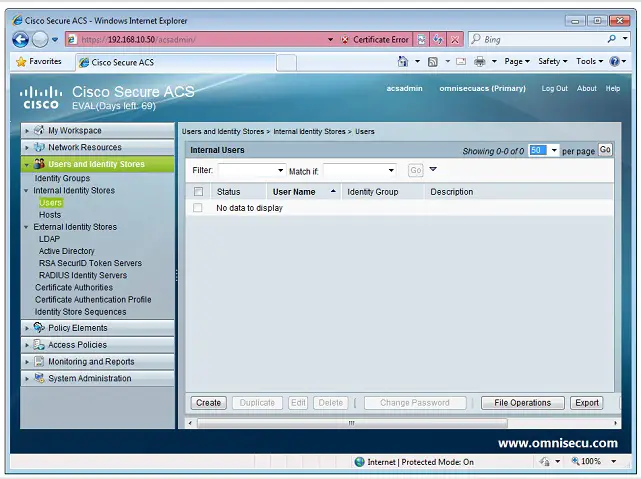Image resolution: width=641 pixels, height=479 pixels.
Task: Expand the Network Resources section
Action: pos(27,148)
